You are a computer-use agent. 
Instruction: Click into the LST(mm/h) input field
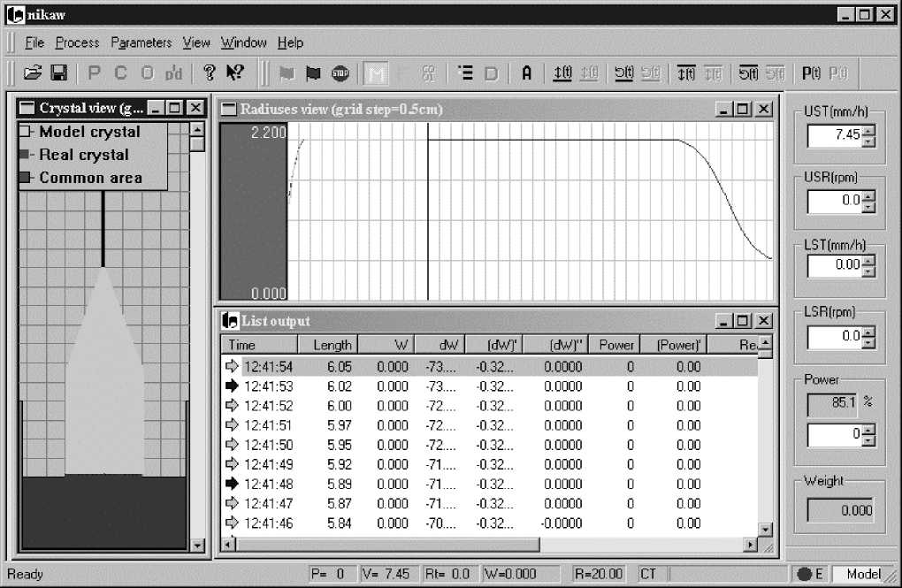click(x=834, y=264)
